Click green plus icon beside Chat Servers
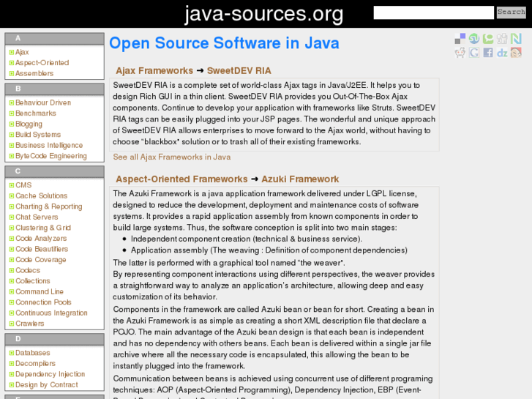Screen dimensions: 532x399 pyautogui.click(x=12, y=217)
